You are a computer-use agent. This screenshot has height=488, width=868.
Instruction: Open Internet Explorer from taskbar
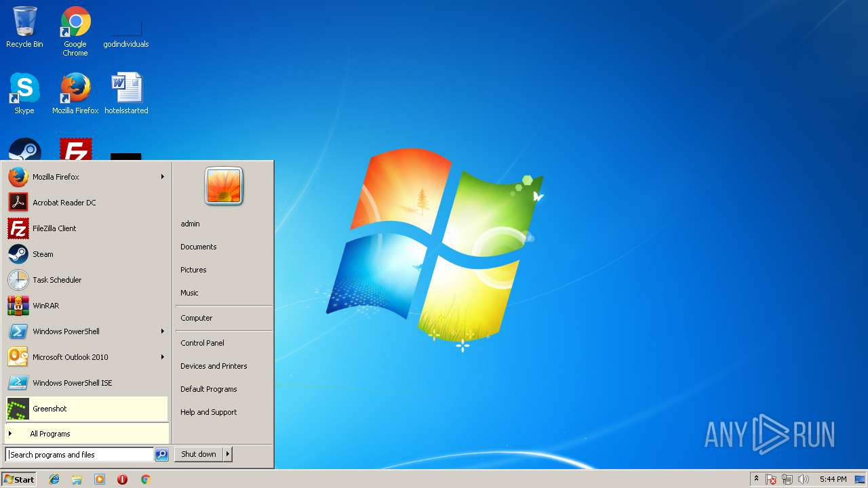pos(54,479)
